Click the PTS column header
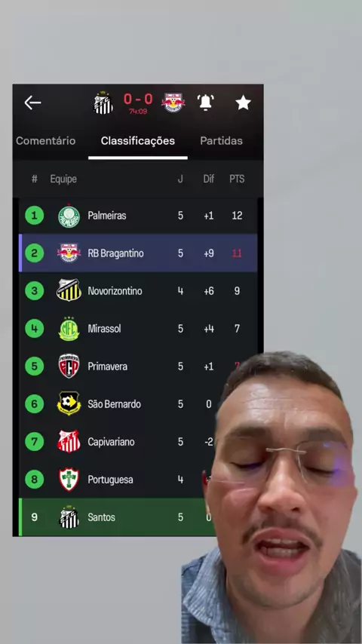Viewport: 362px width, 644px height. (237, 179)
